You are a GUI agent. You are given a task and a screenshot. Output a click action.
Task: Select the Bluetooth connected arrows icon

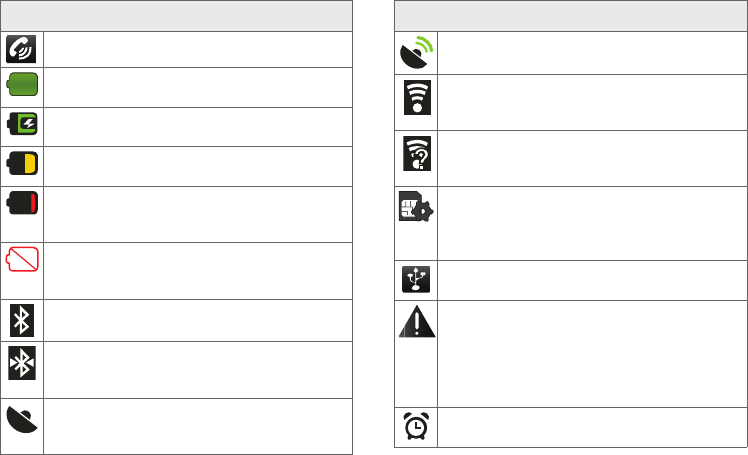22,363
